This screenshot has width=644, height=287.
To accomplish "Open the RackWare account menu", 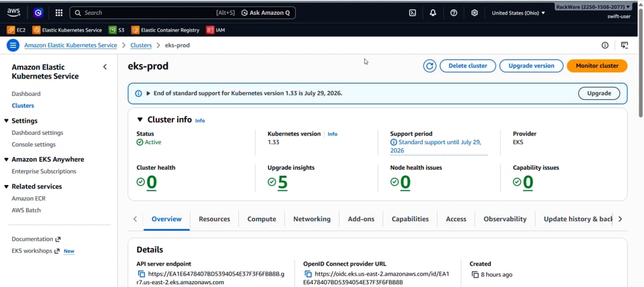I will (593, 7).
